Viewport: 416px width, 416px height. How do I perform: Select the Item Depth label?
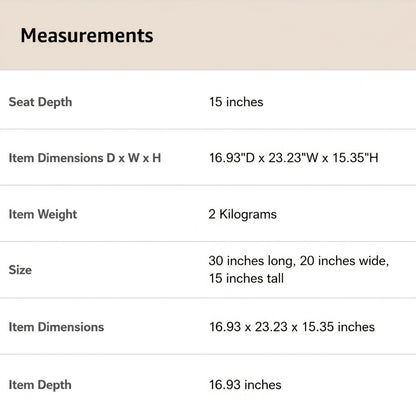click(x=40, y=385)
